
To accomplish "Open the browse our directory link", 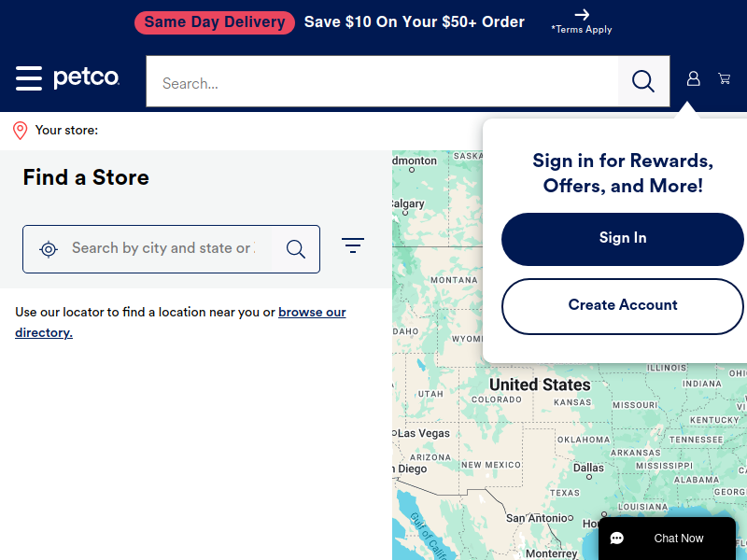I will [x=312, y=313].
